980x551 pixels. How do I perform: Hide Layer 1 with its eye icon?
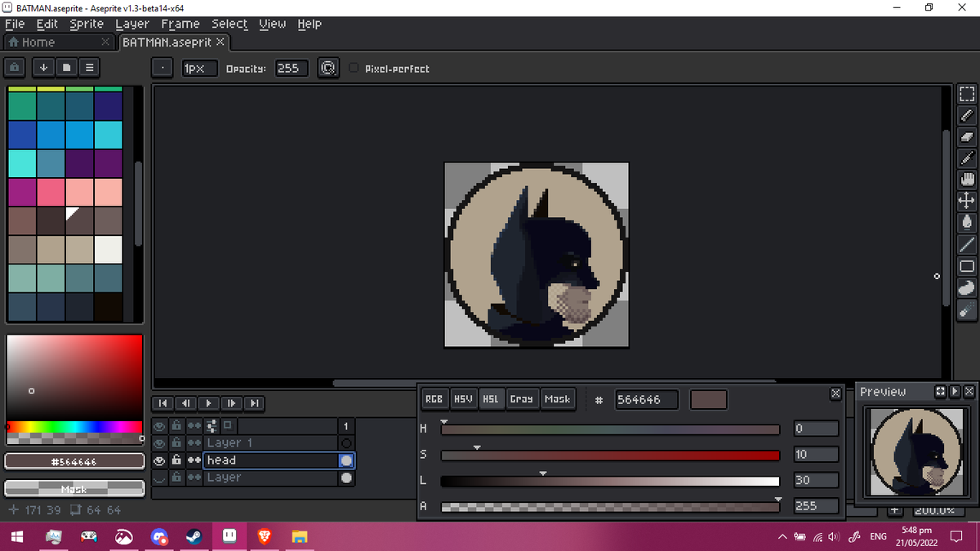[x=159, y=443]
